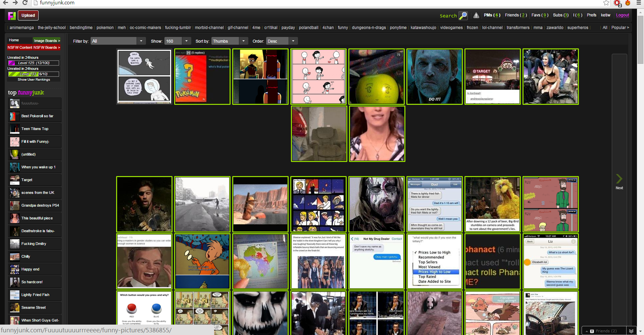Viewport: 644px width, 335px height.
Task: Click the Logout link
Action: (x=622, y=15)
